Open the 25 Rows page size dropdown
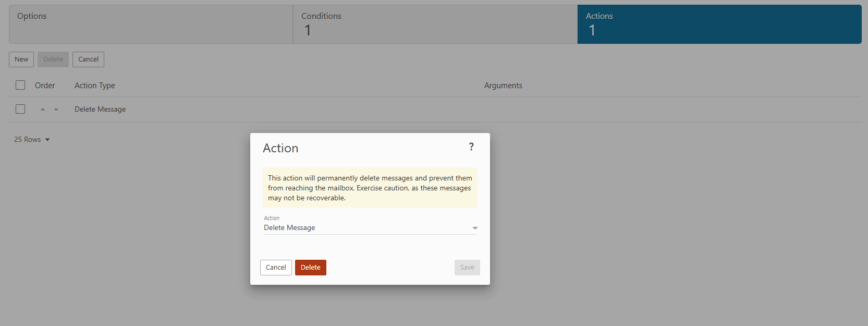 [32, 139]
